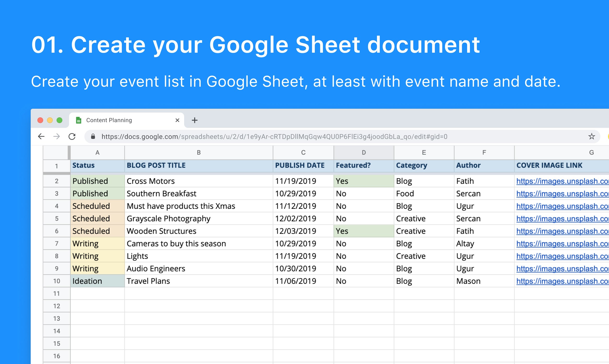Click the red macOS window close button
Viewport: 609px width, 364px height.
tap(40, 120)
